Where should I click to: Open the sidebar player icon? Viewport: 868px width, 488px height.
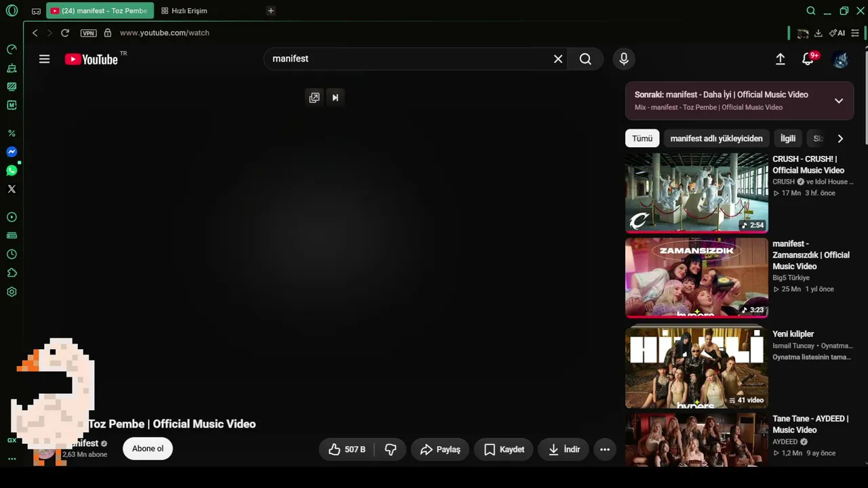coord(12,218)
